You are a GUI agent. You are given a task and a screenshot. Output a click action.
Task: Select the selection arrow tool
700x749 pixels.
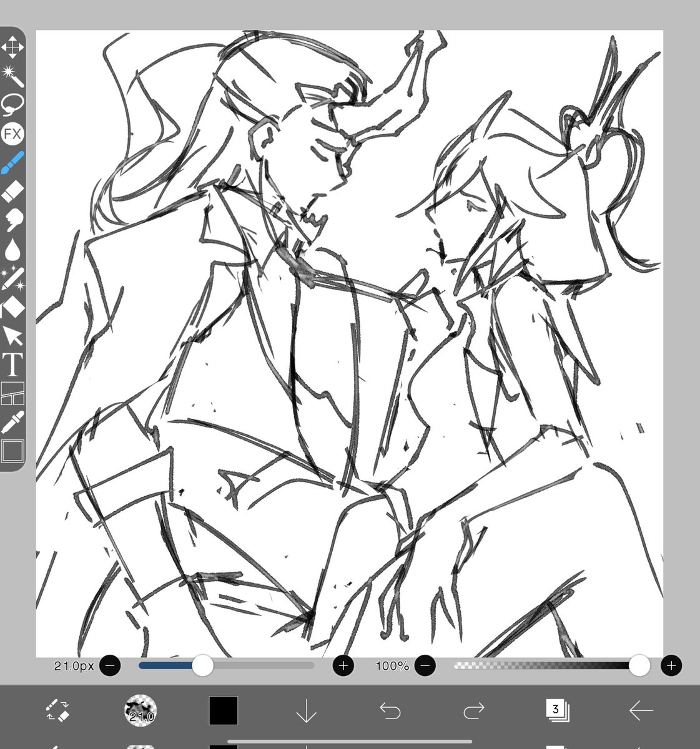[x=14, y=333]
